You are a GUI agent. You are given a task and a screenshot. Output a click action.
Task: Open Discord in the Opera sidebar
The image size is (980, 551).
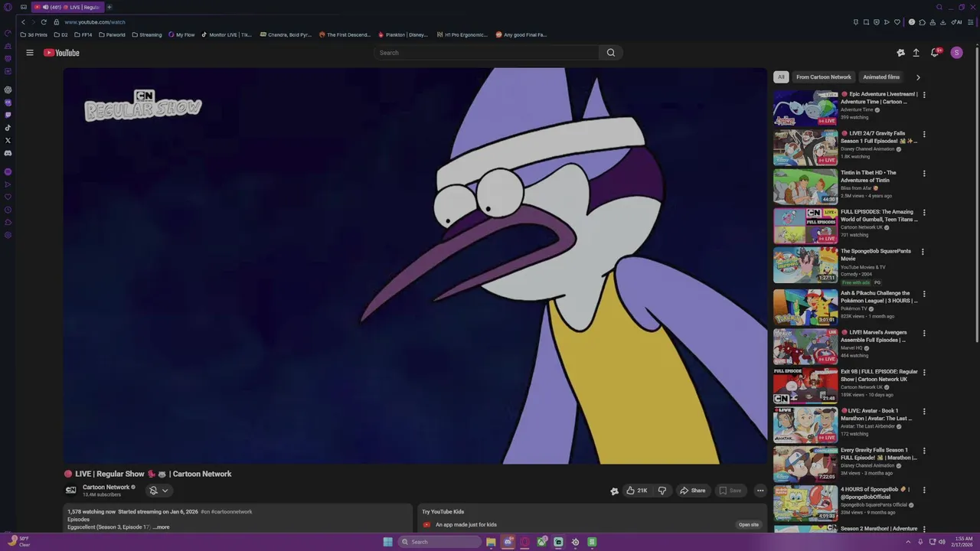pyautogui.click(x=8, y=153)
